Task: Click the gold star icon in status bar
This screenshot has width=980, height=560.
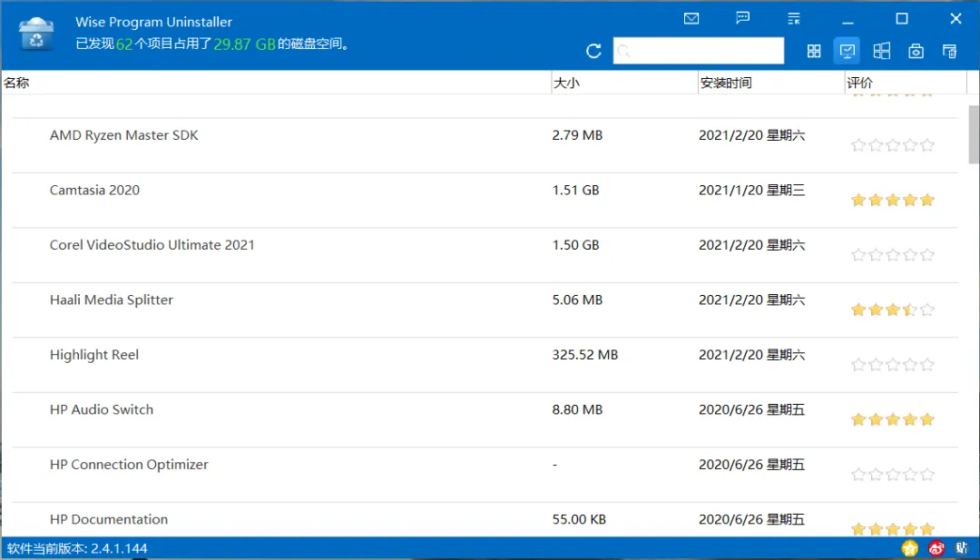Action: click(x=910, y=549)
